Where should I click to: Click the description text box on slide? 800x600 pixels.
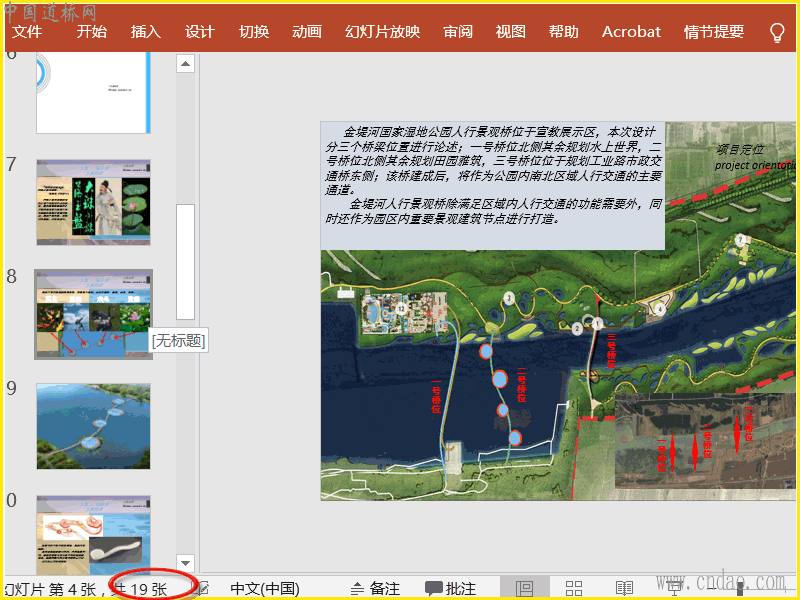(x=493, y=186)
